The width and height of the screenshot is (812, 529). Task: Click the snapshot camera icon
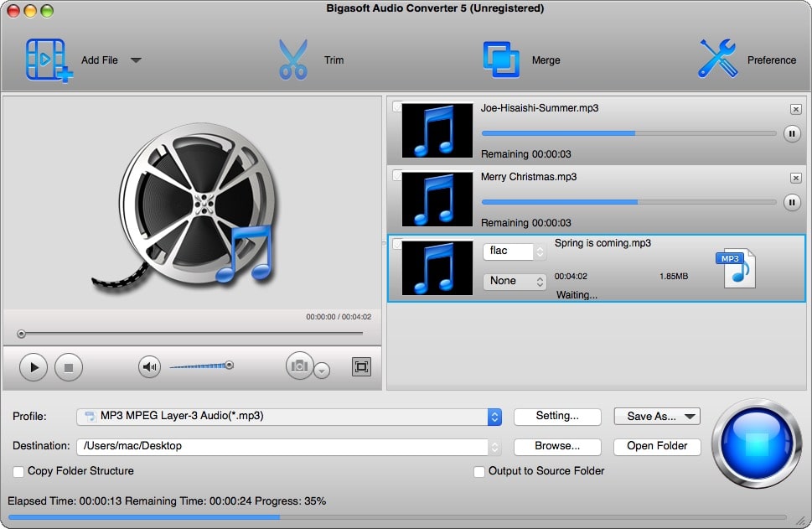point(299,366)
